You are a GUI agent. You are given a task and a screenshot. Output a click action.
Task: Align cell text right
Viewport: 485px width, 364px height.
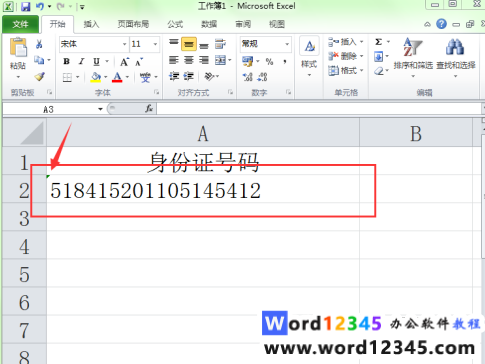click(x=204, y=60)
